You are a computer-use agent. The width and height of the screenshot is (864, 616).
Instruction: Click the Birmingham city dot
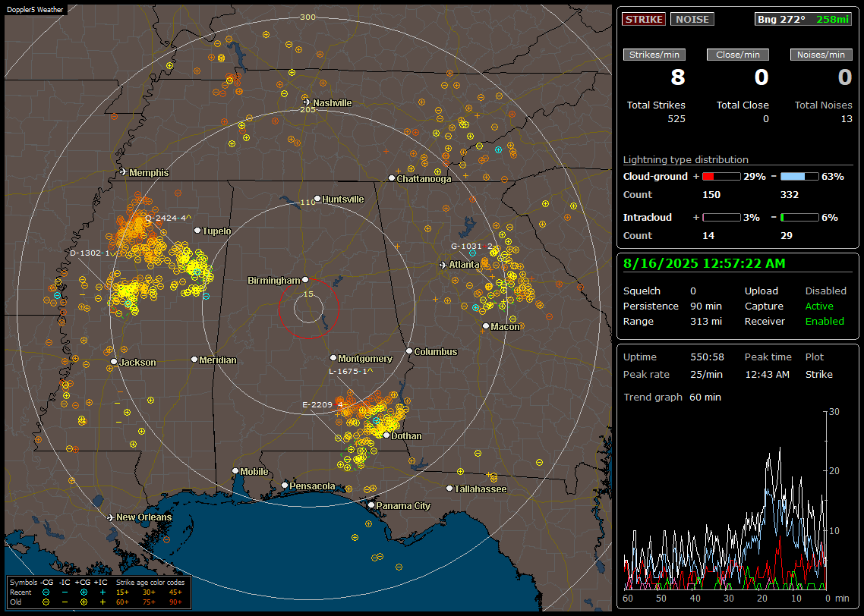(305, 280)
